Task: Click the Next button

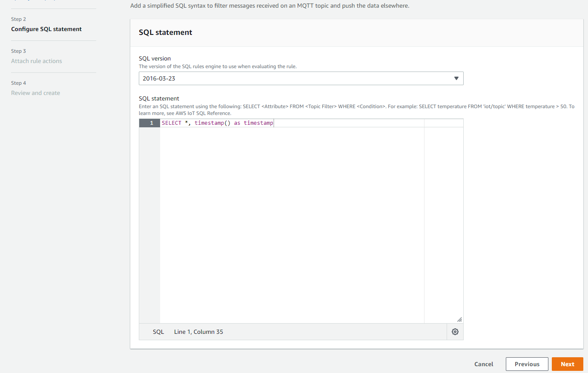Action: [x=568, y=364]
